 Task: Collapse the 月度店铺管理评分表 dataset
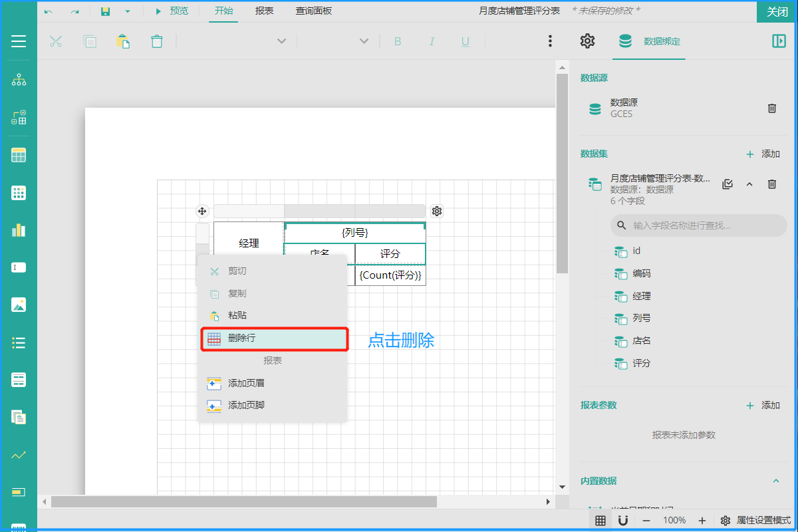749,184
